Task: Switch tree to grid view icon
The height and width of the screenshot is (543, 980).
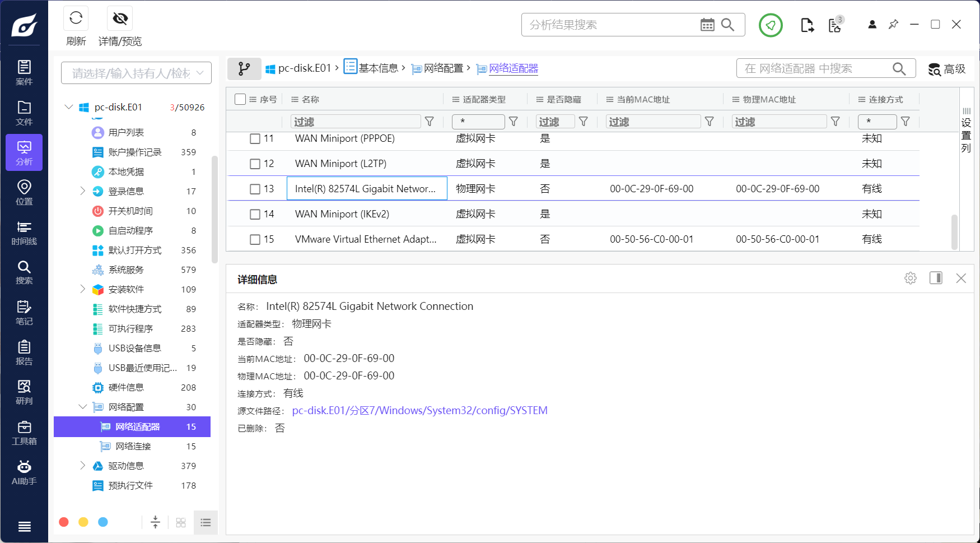Action: coord(181,522)
